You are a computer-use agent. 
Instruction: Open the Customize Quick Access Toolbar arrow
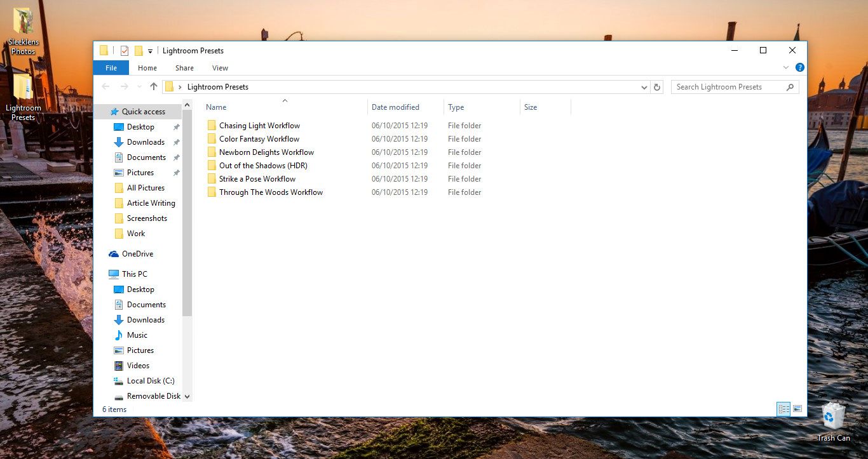coord(151,51)
